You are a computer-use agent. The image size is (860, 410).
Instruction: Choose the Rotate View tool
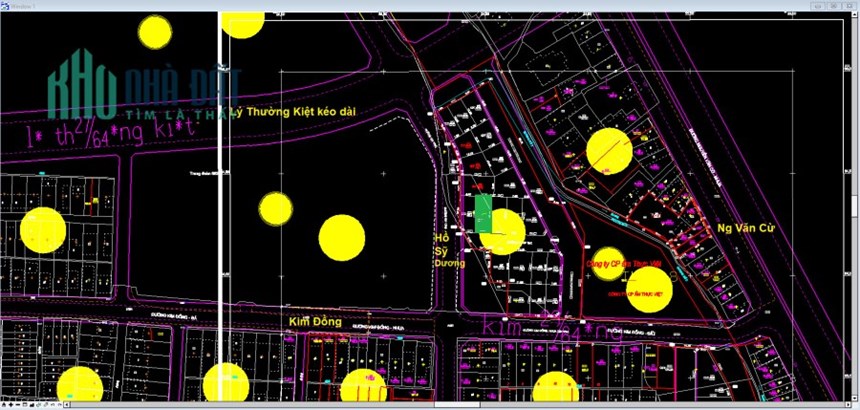pos(38,405)
